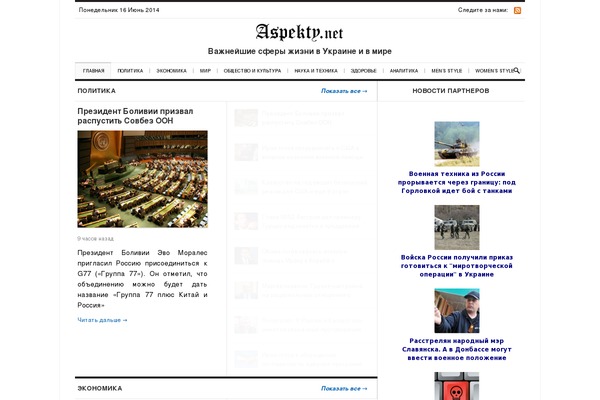This screenshot has width=600, height=400.
Task: Open the МИР menu item
Action: [x=205, y=71]
